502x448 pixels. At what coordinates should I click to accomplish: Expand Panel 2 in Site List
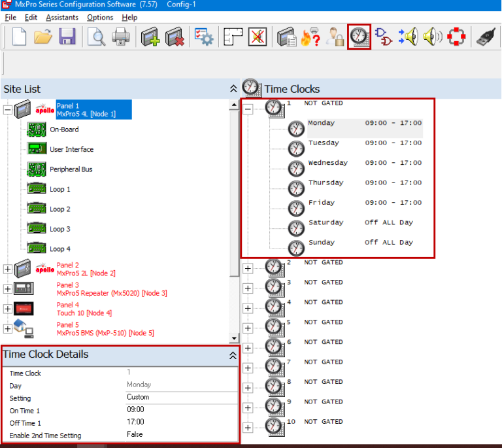coord(8,269)
